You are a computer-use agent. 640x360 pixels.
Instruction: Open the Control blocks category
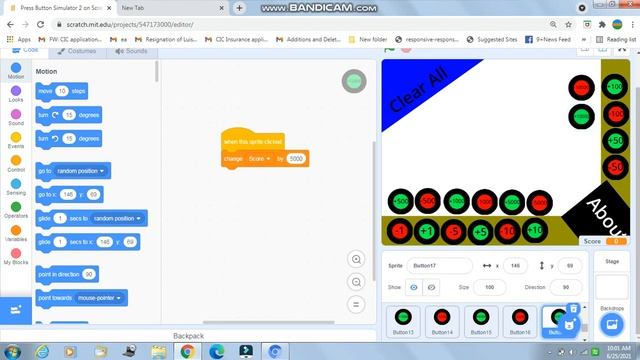(x=16, y=164)
